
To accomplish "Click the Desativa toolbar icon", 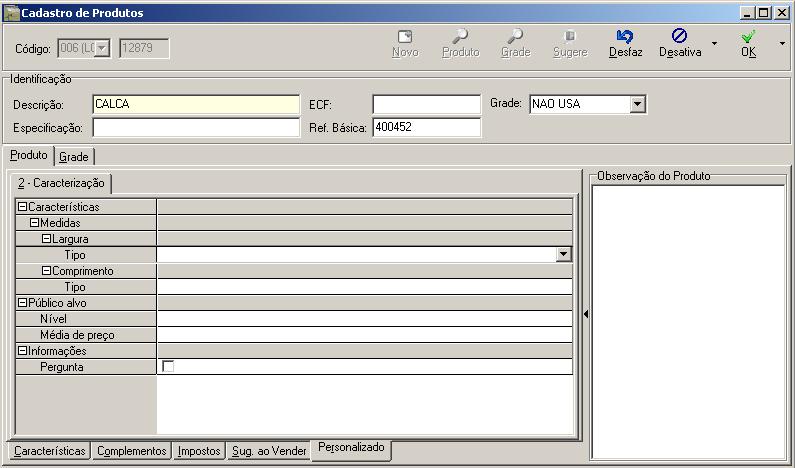I will pos(679,37).
